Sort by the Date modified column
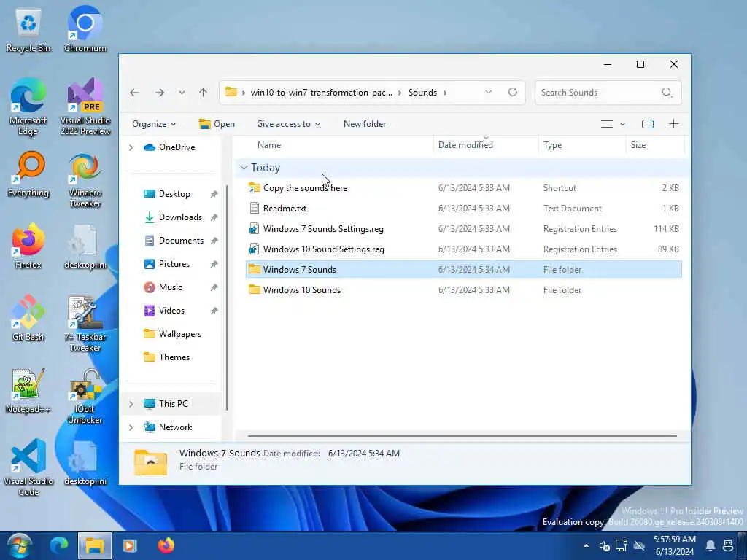This screenshot has width=747, height=560. [465, 145]
